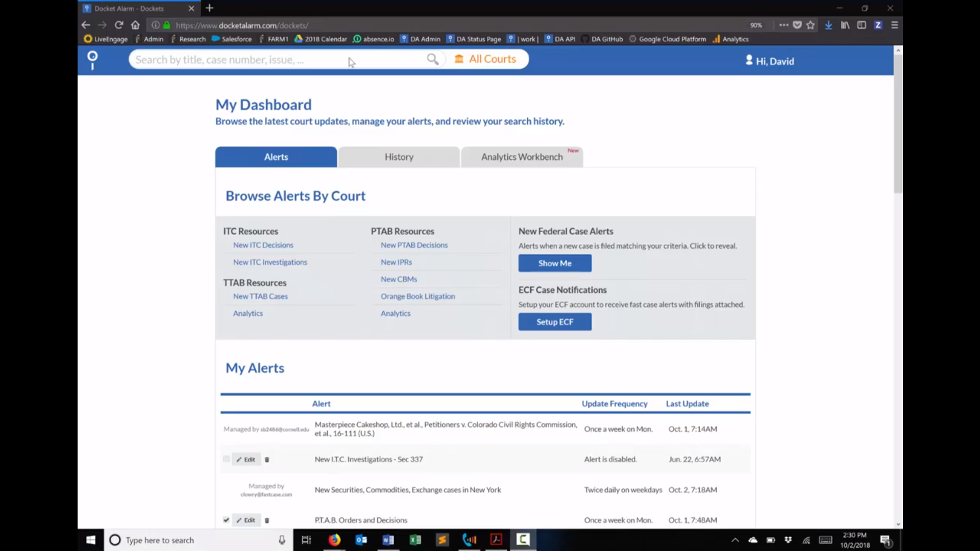Bookmark this page with the star icon

point(811,25)
